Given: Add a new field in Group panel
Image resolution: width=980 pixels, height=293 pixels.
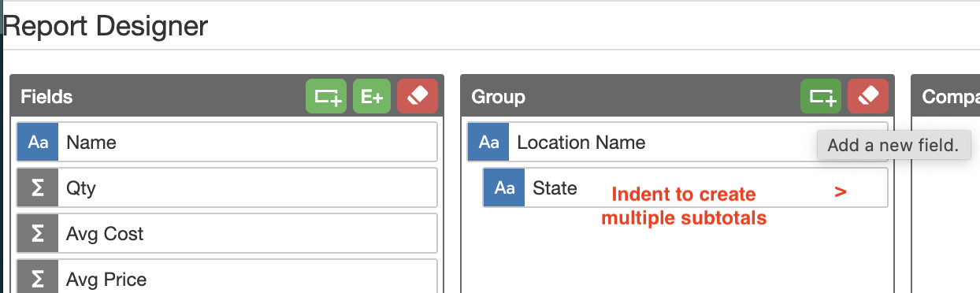Looking at the screenshot, I should pyautogui.click(x=821, y=96).
